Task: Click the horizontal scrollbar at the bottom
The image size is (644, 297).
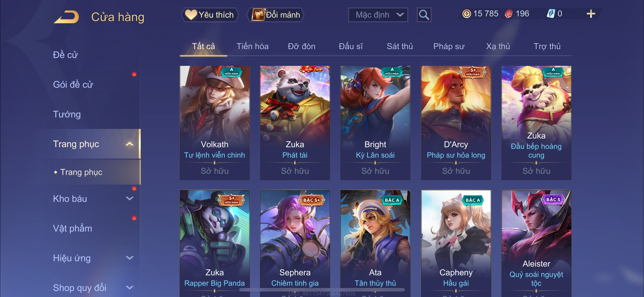Action: [322, 290]
